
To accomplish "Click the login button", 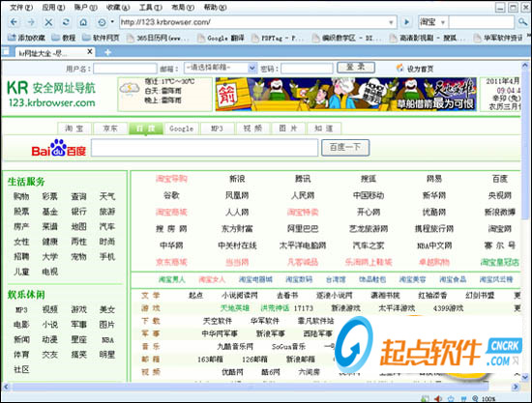I will tap(356, 67).
